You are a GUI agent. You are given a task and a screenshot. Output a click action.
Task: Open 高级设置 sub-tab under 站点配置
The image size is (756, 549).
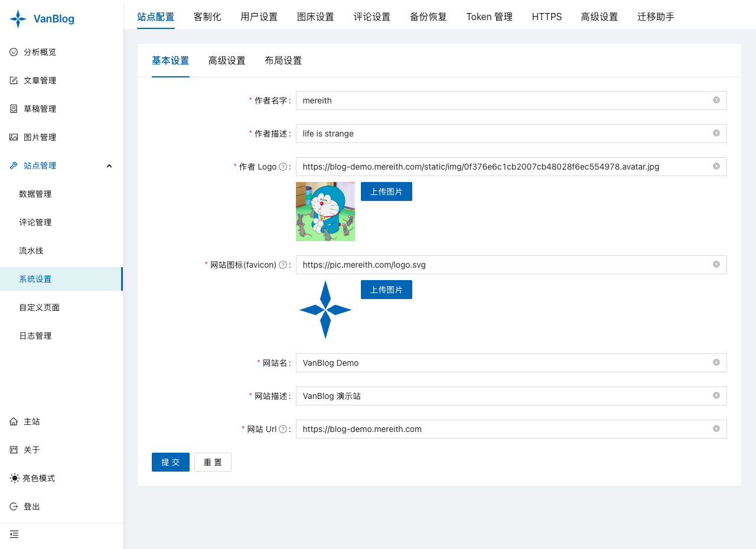(x=227, y=60)
